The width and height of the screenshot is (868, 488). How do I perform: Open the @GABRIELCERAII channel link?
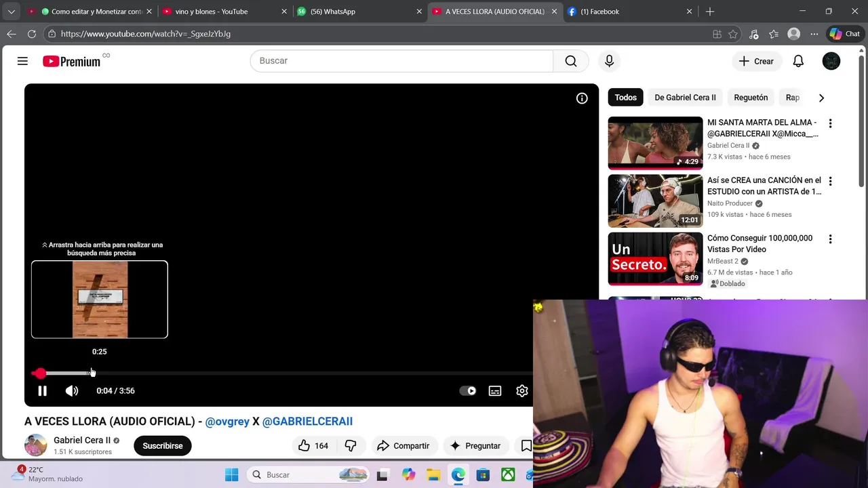tap(307, 422)
